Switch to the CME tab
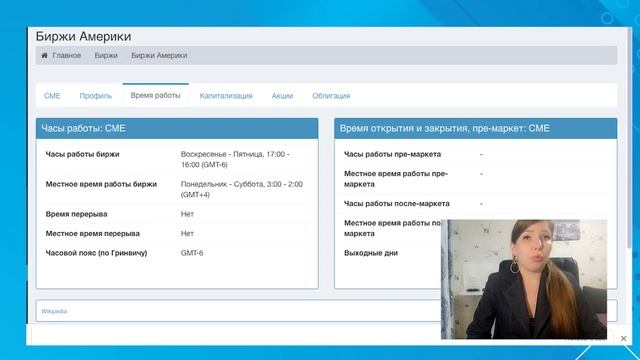Image resolution: width=640 pixels, height=360 pixels. click(x=52, y=96)
